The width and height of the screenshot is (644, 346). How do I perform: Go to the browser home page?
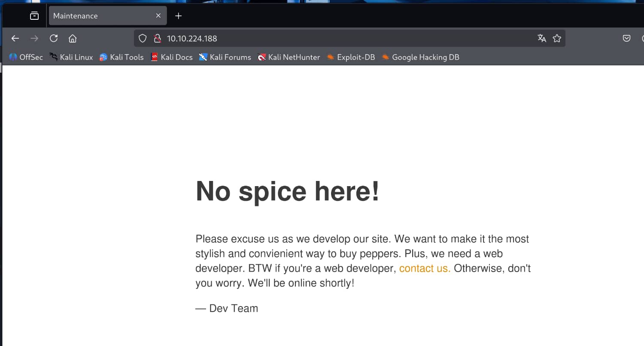click(x=73, y=39)
